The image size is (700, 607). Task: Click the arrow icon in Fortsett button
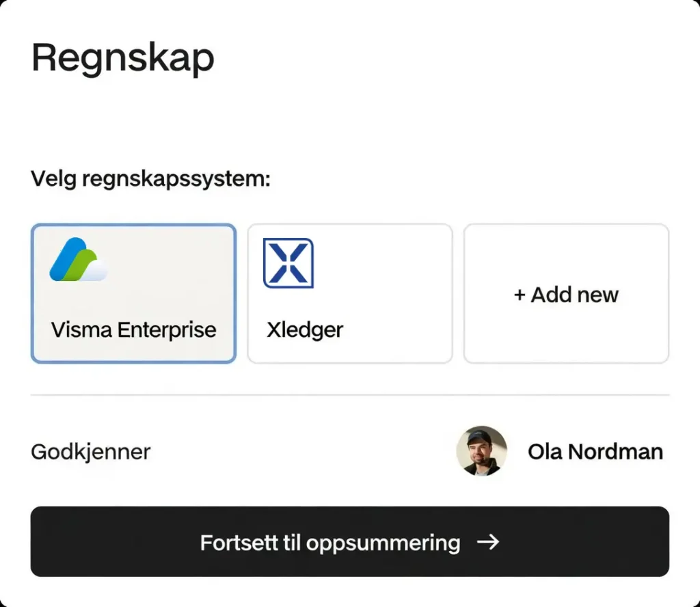pyautogui.click(x=488, y=542)
